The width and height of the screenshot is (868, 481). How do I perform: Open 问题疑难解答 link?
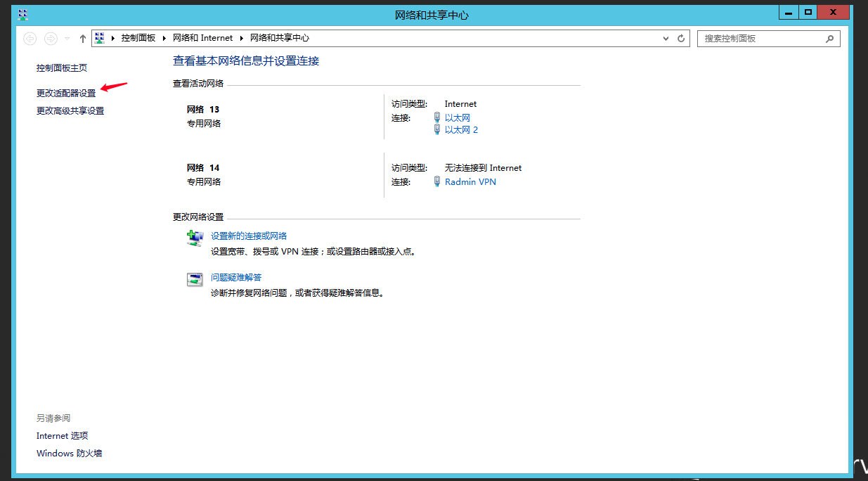[236, 277]
